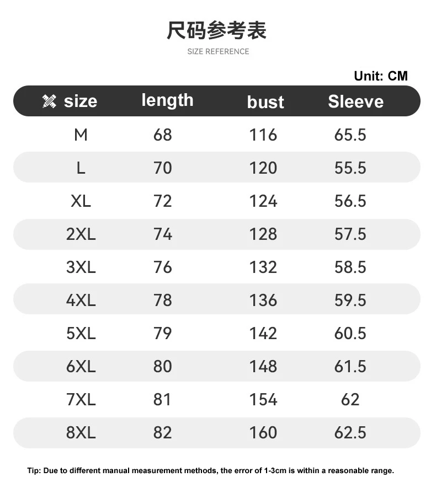Screen dimensions: 436x504
Task: Click the 'Unit: CM' label
Action: click(x=381, y=76)
